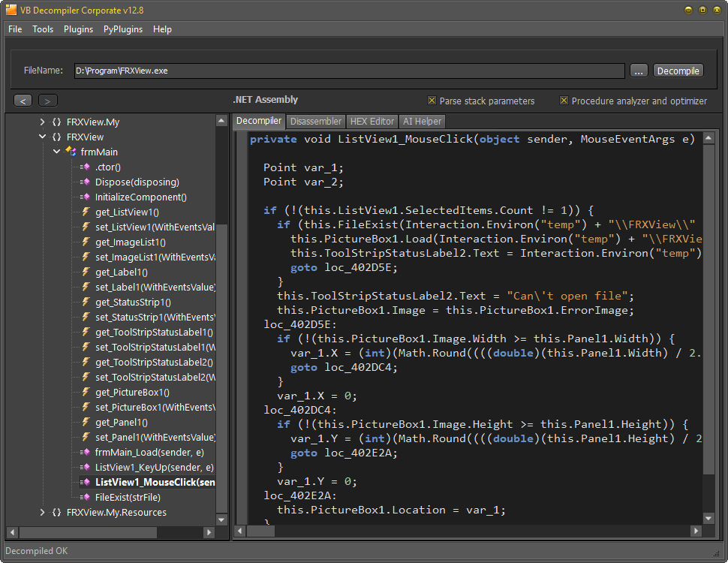
Task: Click the browse ... button
Action: (x=639, y=71)
